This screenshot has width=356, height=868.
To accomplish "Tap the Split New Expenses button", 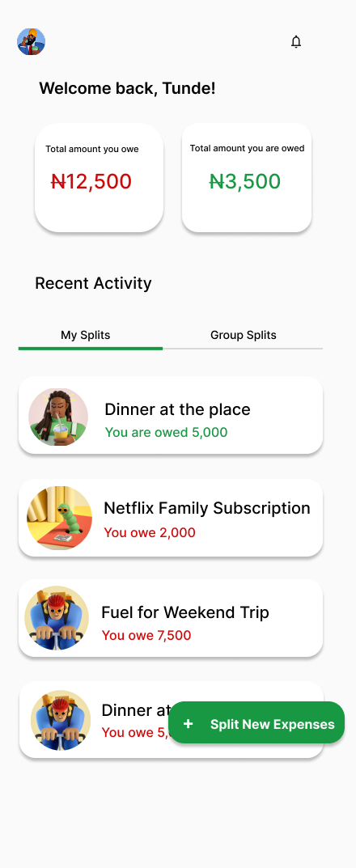I will point(256,722).
